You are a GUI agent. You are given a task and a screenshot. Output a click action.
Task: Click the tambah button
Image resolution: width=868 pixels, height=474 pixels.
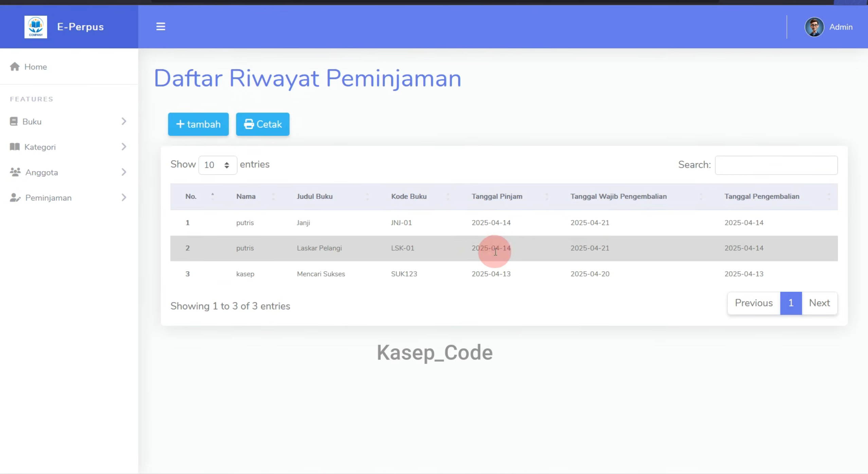click(198, 124)
